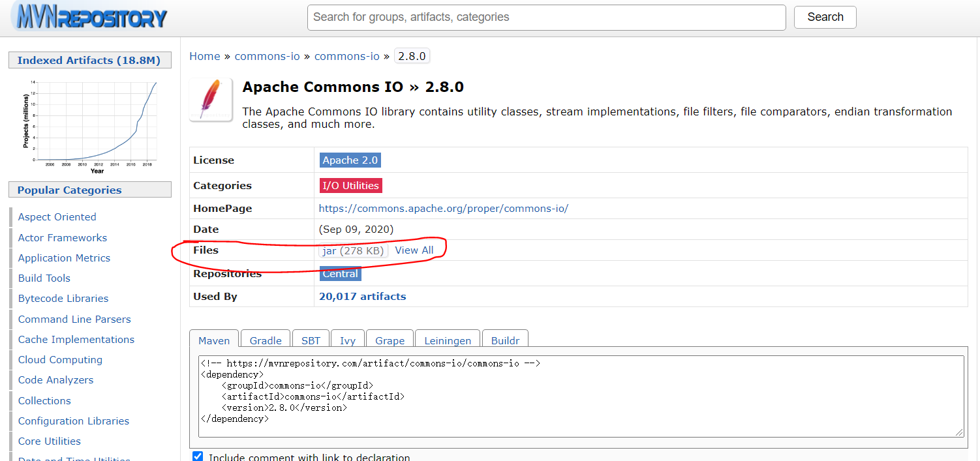Click the Central repository tag
The height and width of the screenshot is (461, 980).
click(x=341, y=274)
